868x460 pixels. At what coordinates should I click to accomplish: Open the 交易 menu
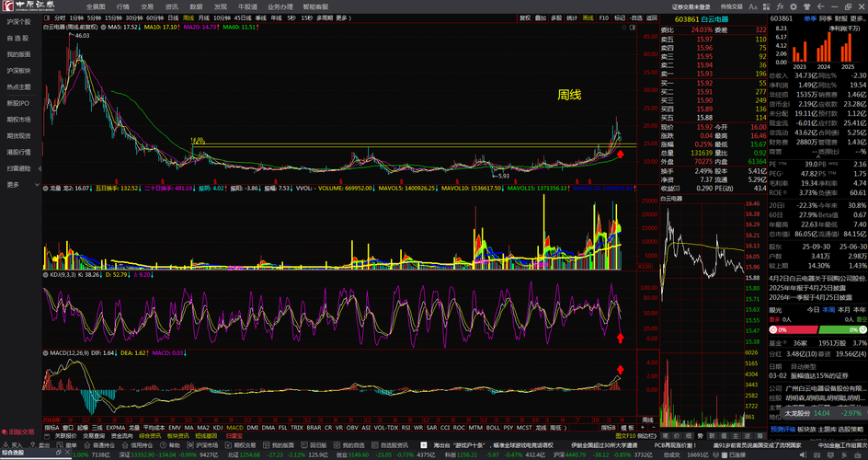click(147, 6)
